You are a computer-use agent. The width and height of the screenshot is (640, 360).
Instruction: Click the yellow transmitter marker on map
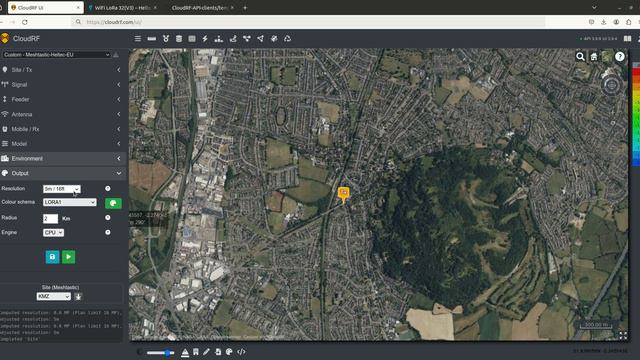click(x=344, y=195)
